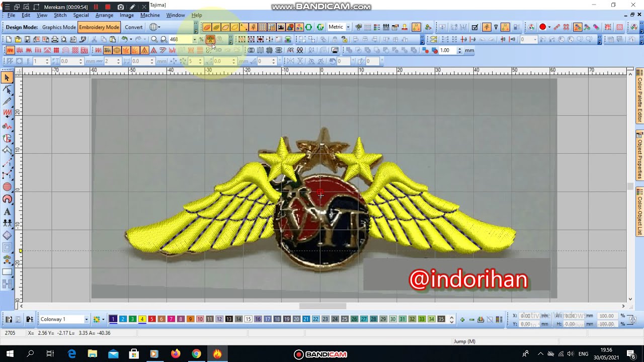Expand the Colorway 1 dropdown
The width and height of the screenshot is (644, 362).
click(86, 319)
